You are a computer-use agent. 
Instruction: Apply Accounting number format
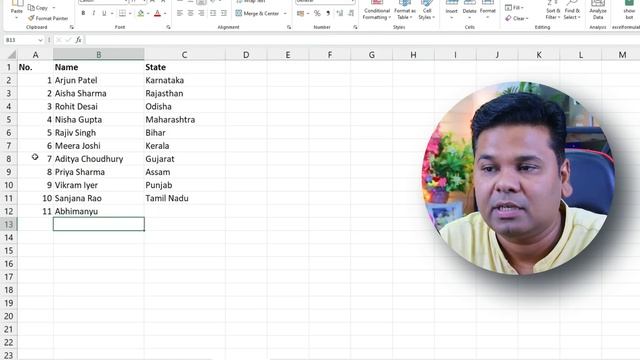[300, 13]
